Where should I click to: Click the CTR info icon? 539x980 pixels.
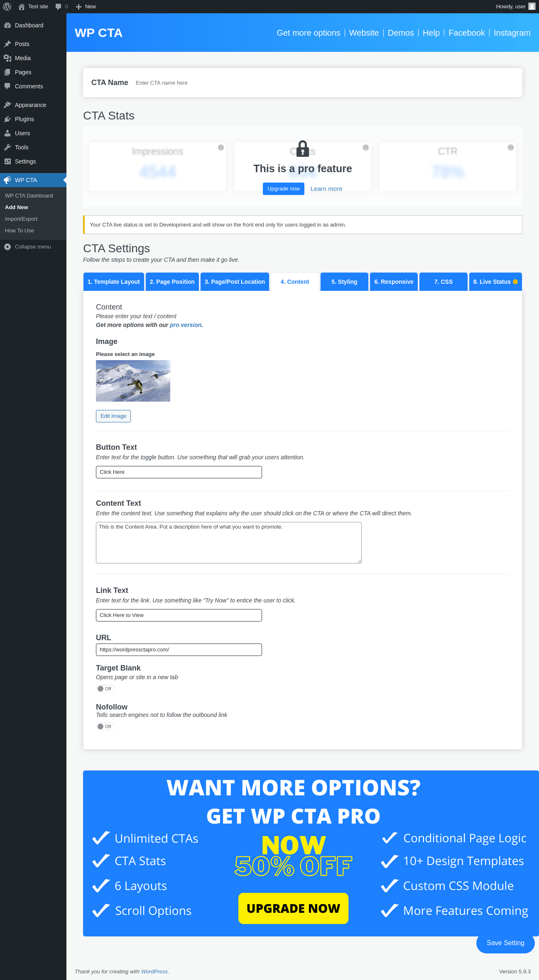pos(511,147)
